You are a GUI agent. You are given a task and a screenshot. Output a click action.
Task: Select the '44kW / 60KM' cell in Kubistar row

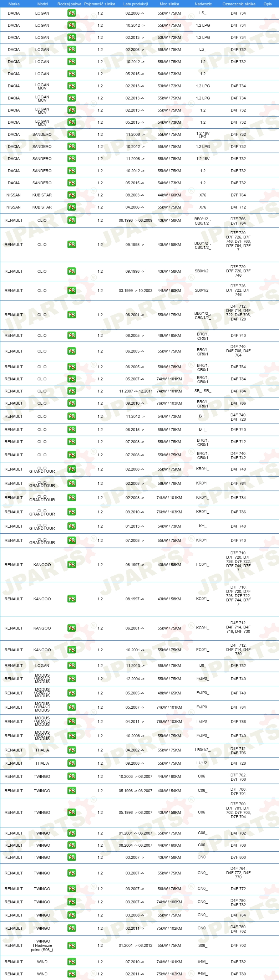tap(169, 195)
